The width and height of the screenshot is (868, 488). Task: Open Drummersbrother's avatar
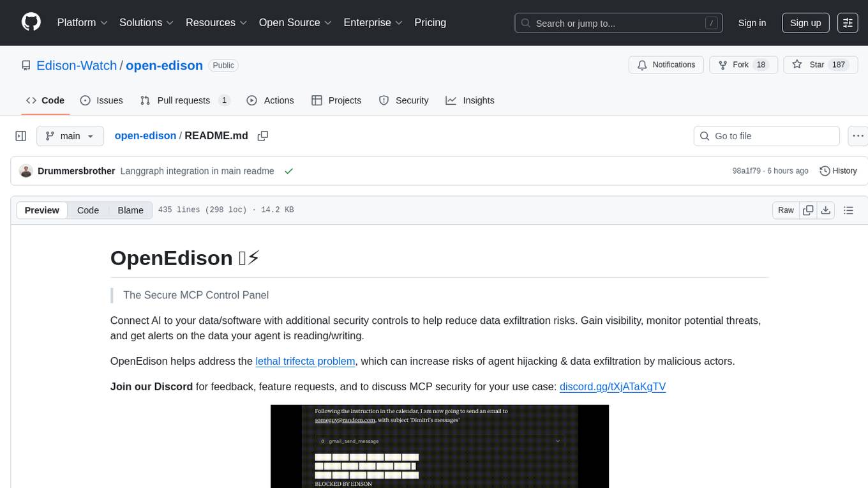[26, 171]
